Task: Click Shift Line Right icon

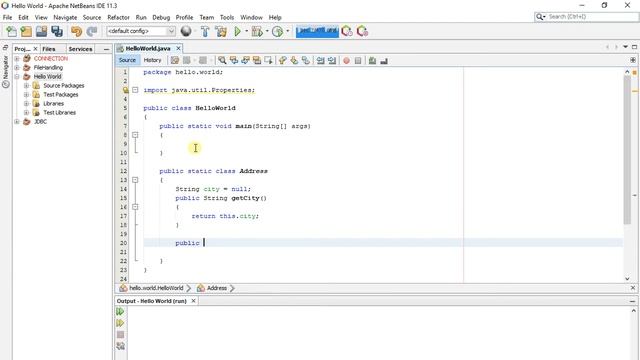Action: point(332,60)
